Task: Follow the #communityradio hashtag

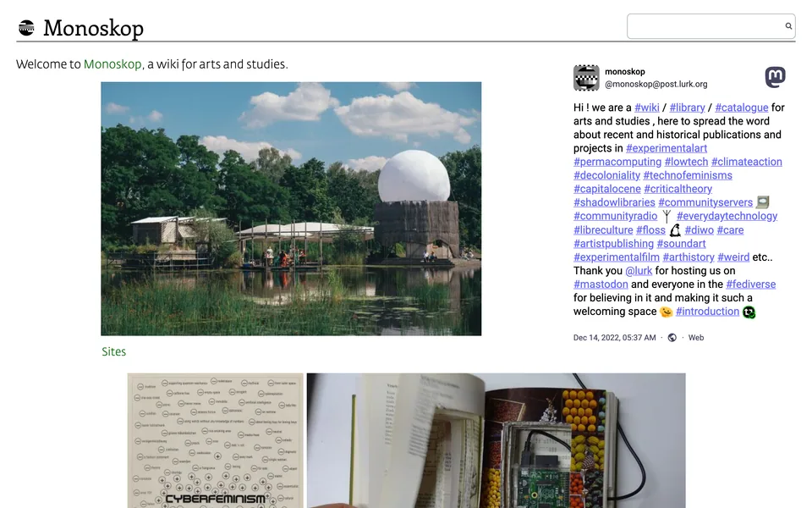Action: click(615, 216)
